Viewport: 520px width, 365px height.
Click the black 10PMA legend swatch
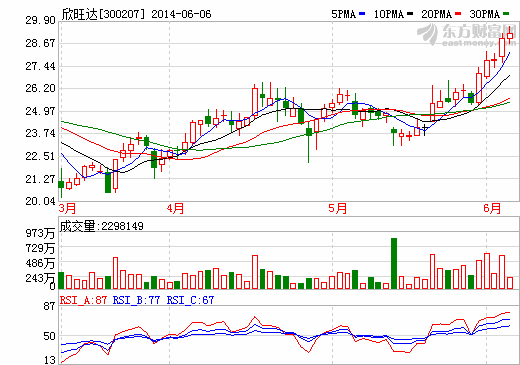pyautogui.click(x=410, y=14)
